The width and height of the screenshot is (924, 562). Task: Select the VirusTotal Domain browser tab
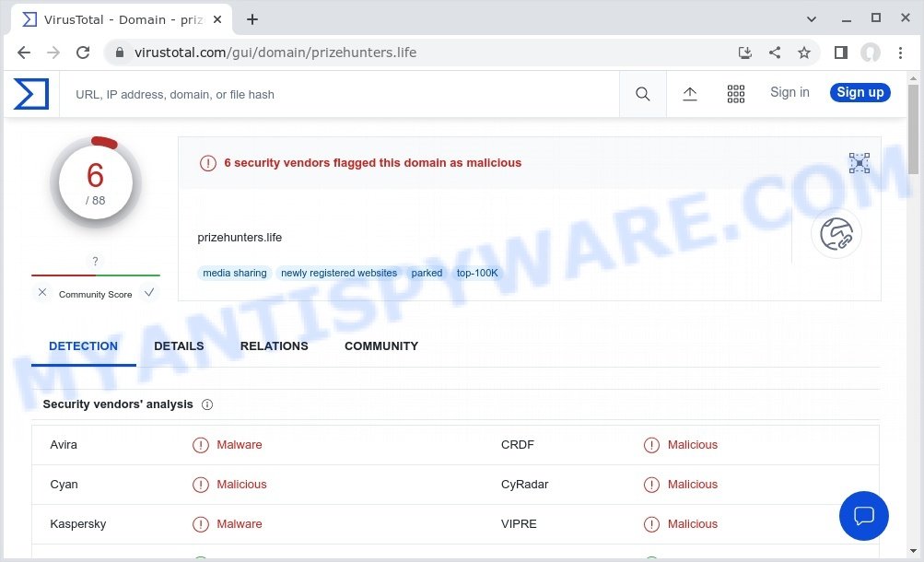(x=122, y=19)
